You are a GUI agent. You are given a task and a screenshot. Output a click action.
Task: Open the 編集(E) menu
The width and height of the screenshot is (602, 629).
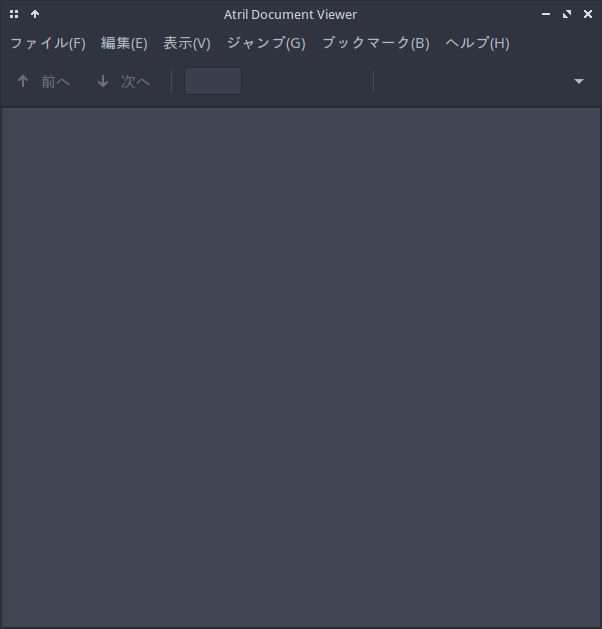124,43
